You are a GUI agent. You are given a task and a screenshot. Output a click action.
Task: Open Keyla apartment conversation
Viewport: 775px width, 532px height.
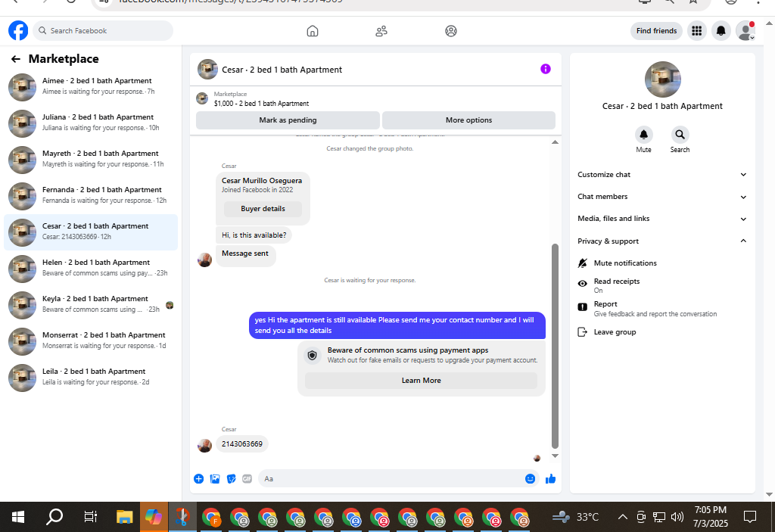pos(91,305)
